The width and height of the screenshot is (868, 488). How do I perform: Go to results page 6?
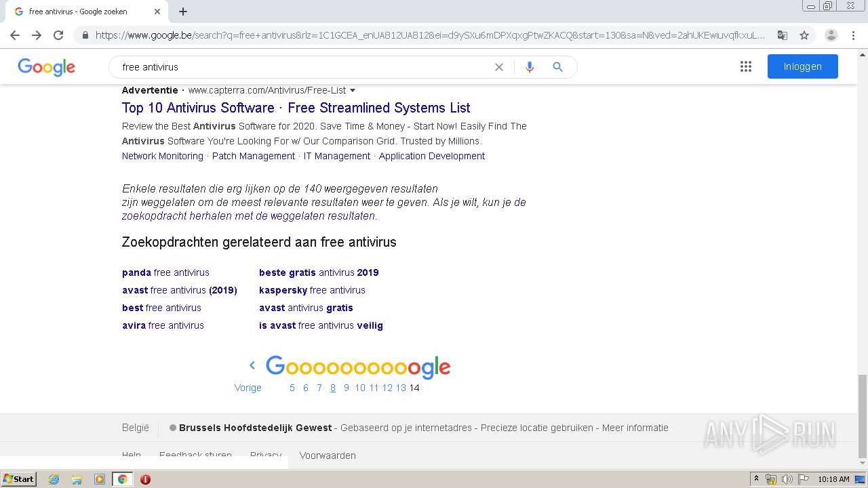(x=306, y=388)
